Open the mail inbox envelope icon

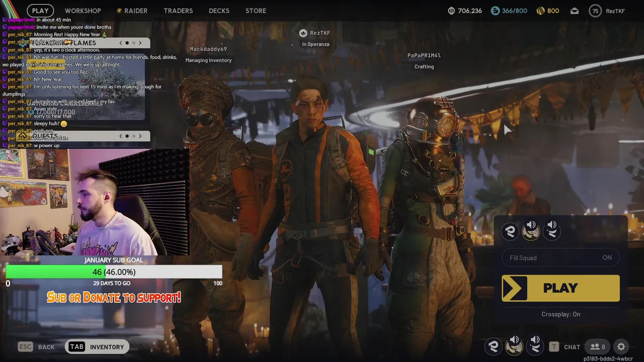click(575, 11)
